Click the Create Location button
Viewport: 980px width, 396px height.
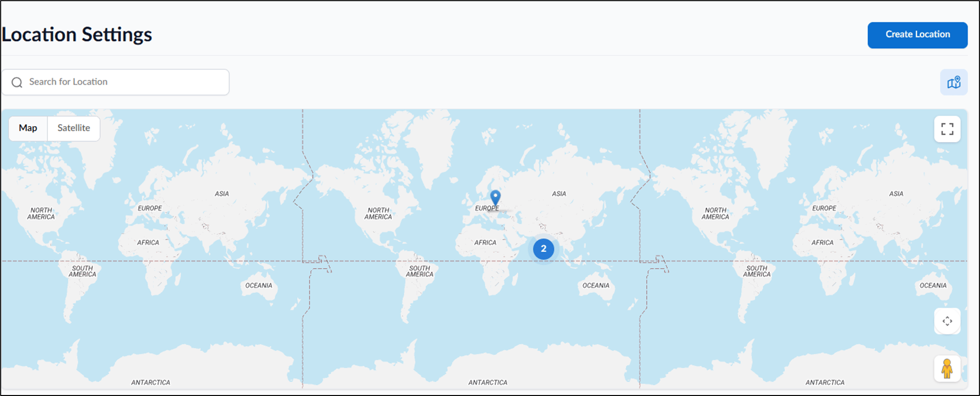click(917, 35)
